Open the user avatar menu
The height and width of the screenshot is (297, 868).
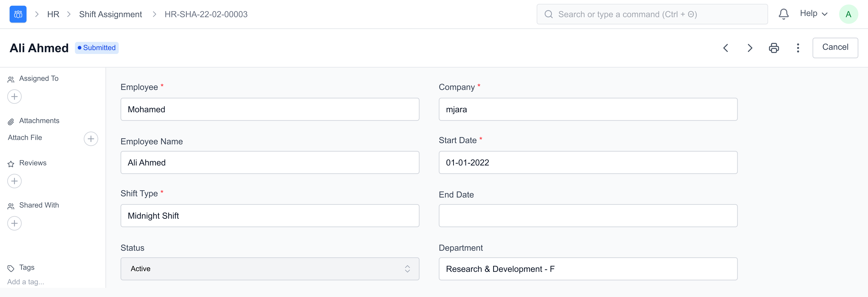pos(848,14)
